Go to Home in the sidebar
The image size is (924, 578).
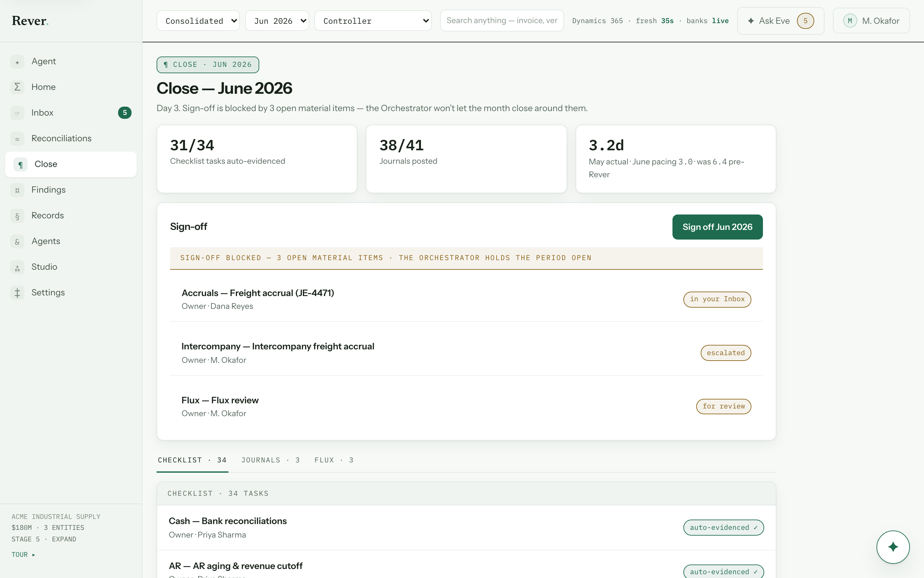[x=71, y=87]
